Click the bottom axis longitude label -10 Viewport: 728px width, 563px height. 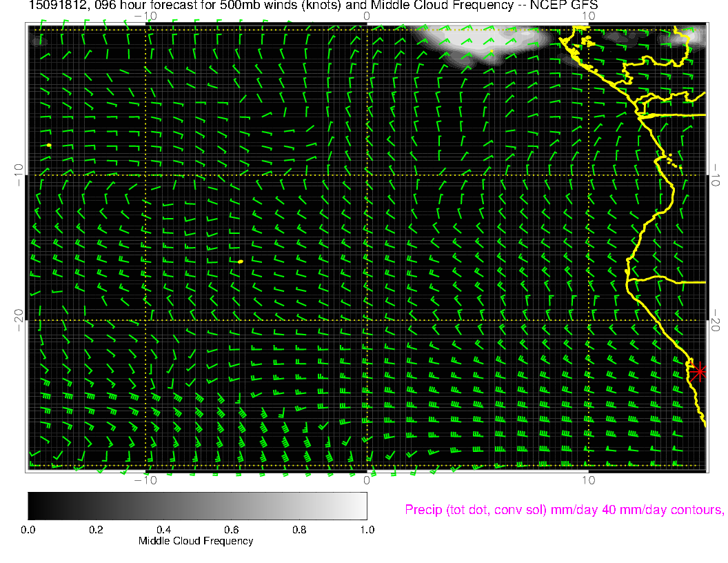tap(144, 480)
